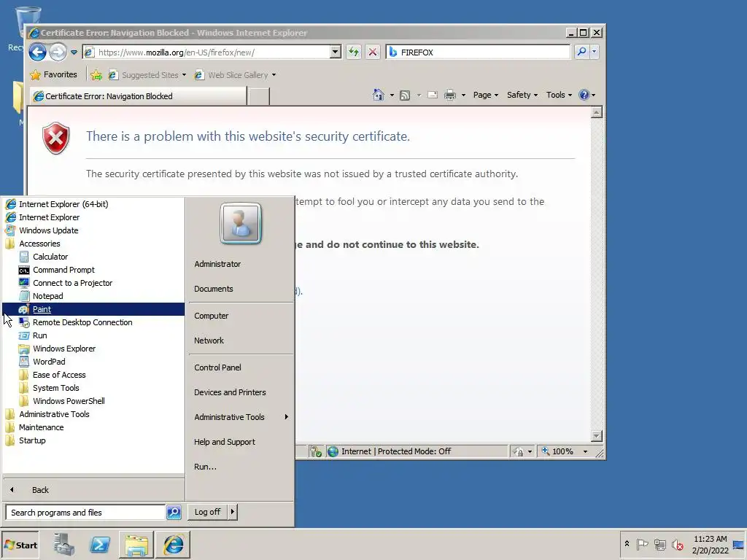Viewport: 747px width, 560px height.
Task: Expand the Ease of Access folder
Action: point(93,375)
